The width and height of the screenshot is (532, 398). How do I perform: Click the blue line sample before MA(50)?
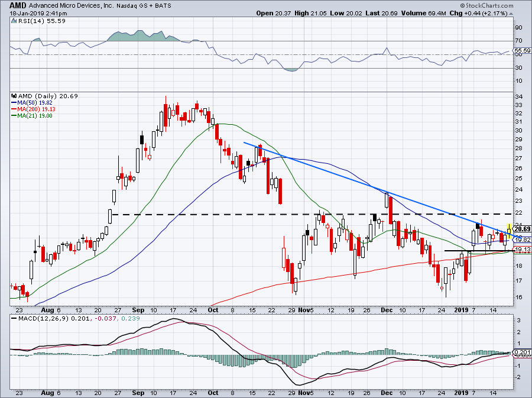[x=14, y=102]
